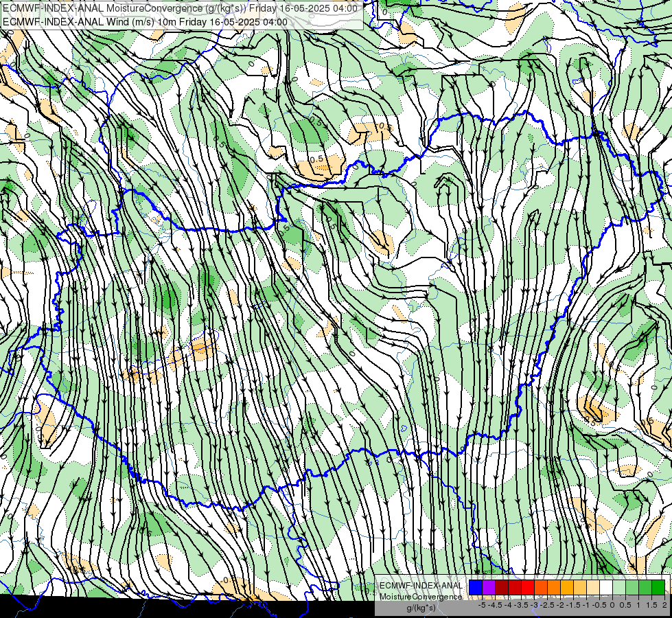Click the -4.5 tick label in legend
This screenshot has height=618, width=672.
pos(495,605)
